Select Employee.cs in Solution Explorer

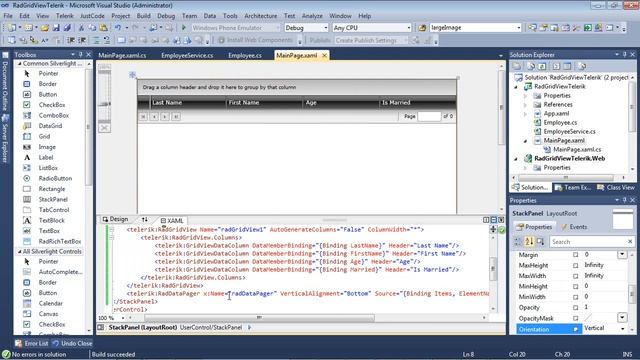tap(560, 122)
